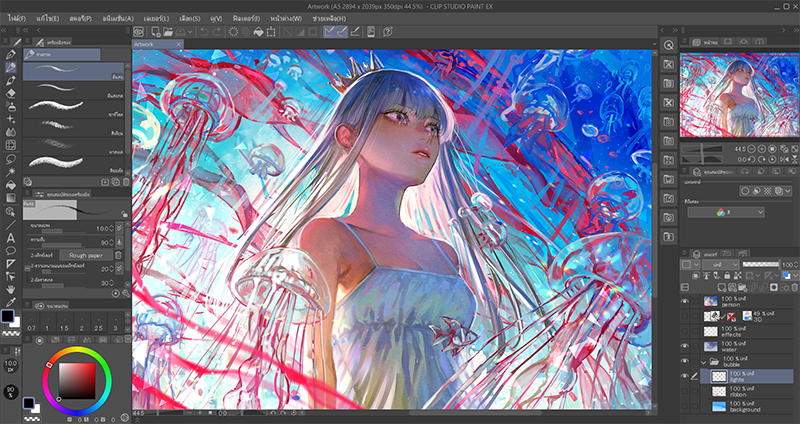
Task: Hide the water layer
Action: pyautogui.click(x=685, y=345)
